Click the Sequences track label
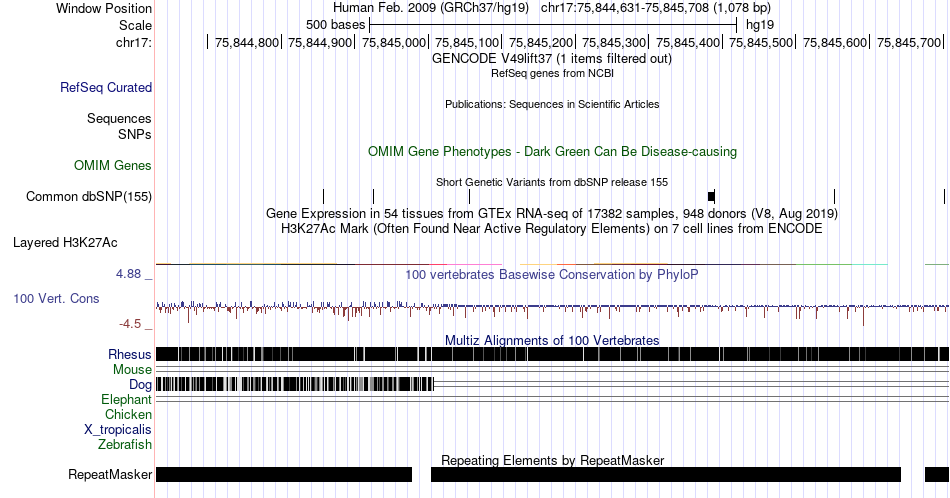 pos(119,118)
